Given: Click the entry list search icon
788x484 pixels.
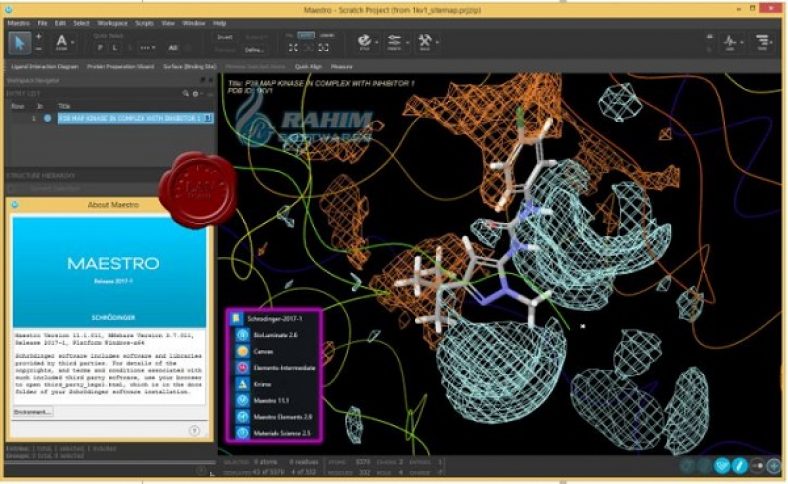Looking at the screenshot, I should pos(186,93).
